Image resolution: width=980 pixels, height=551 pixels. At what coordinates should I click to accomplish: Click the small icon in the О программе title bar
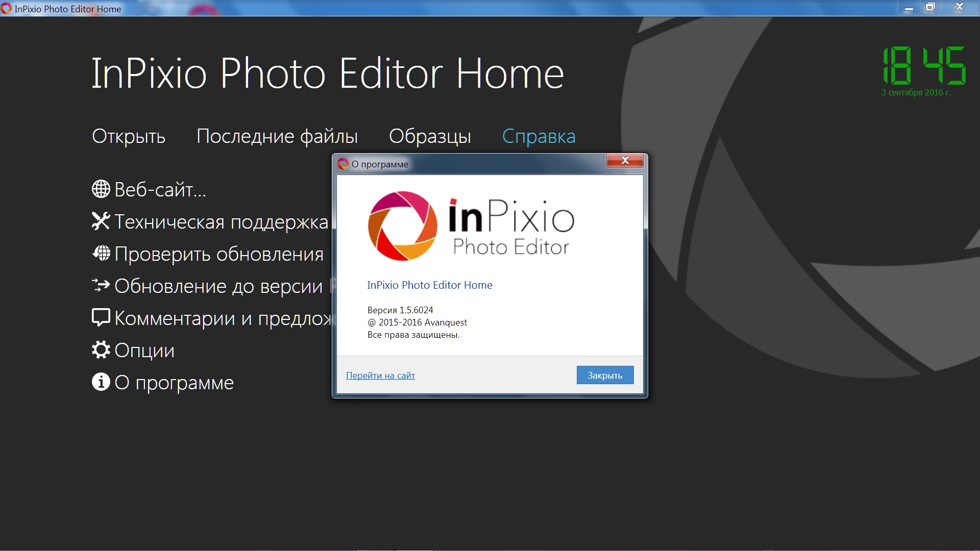point(343,164)
